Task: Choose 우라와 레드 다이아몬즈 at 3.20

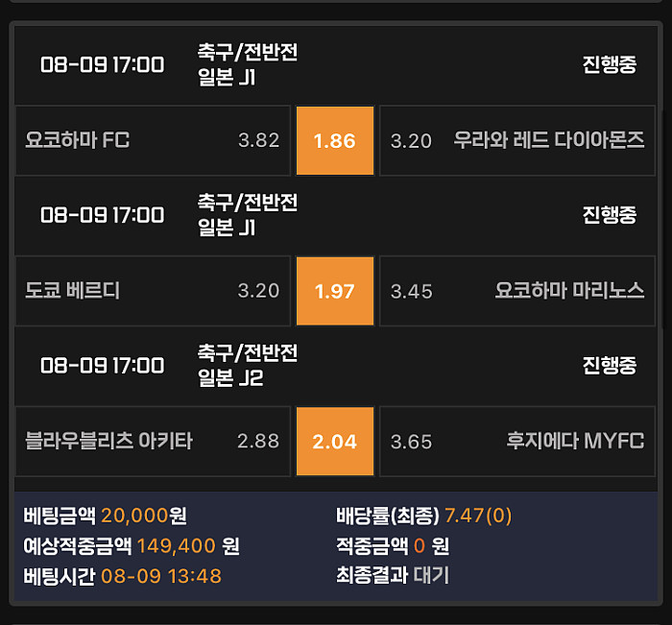Action: click(517, 140)
